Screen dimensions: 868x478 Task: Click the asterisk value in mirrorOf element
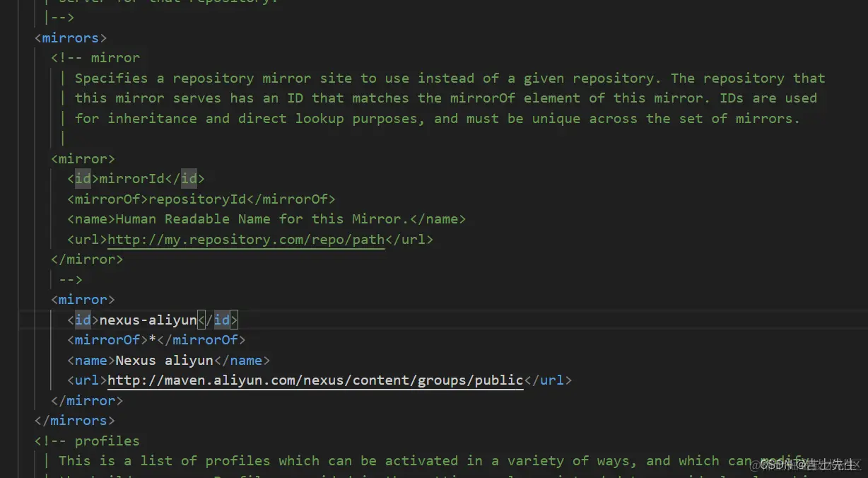point(152,340)
